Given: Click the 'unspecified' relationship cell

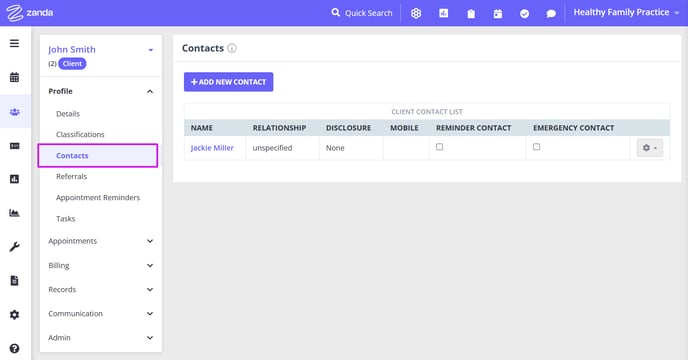Looking at the screenshot, I should pyautogui.click(x=272, y=148).
